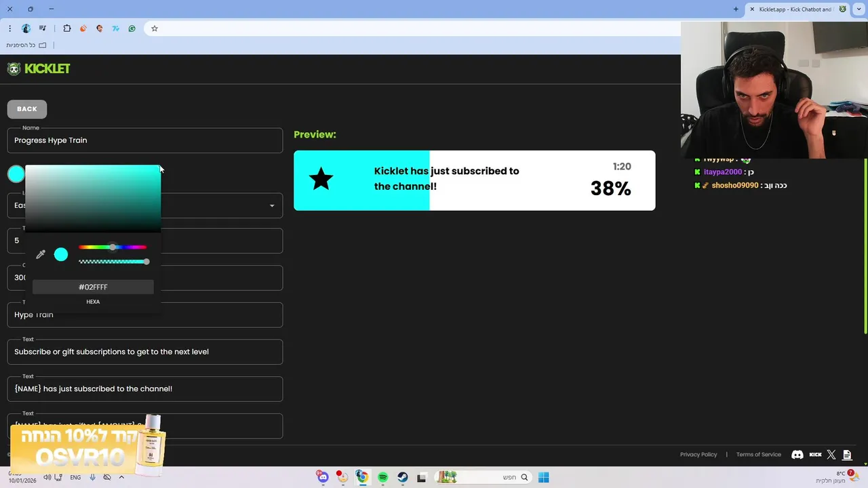Open the documentation page footer icon

tap(847, 455)
